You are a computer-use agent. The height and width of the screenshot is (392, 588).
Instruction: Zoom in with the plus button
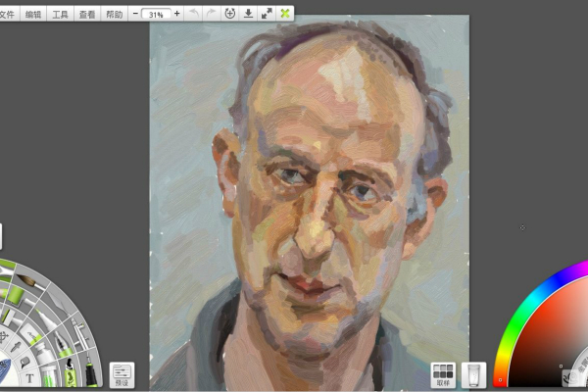(x=177, y=14)
